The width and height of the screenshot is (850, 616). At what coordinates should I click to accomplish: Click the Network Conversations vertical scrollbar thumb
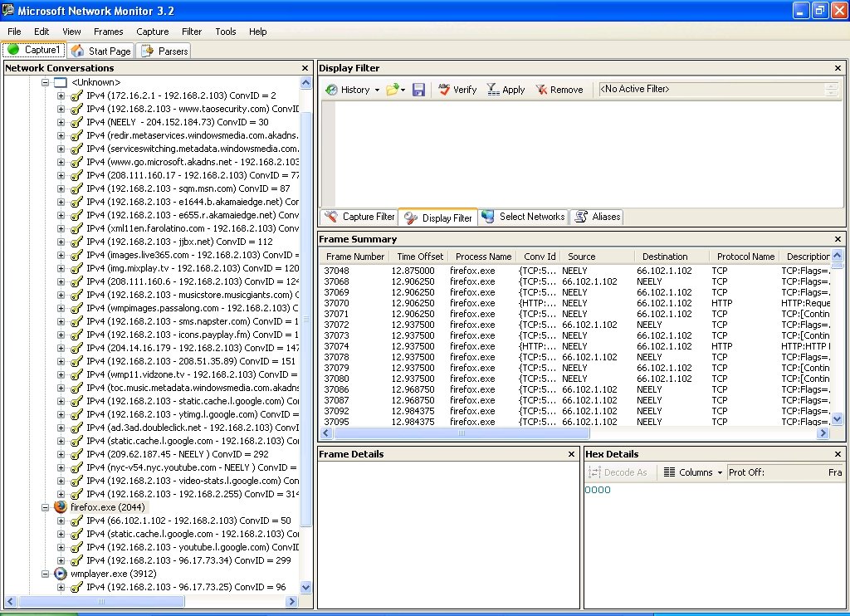pyautogui.click(x=305, y=319)
